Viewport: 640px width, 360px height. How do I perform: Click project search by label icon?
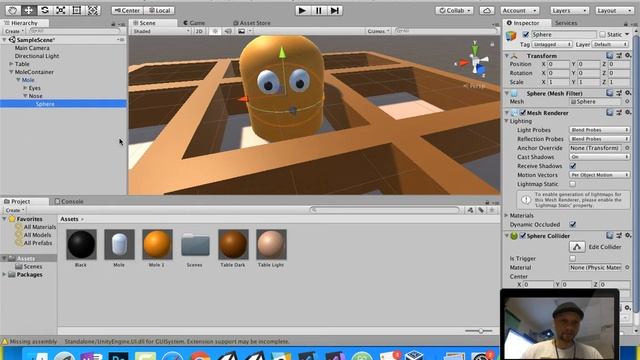click(x=481, y=210)
